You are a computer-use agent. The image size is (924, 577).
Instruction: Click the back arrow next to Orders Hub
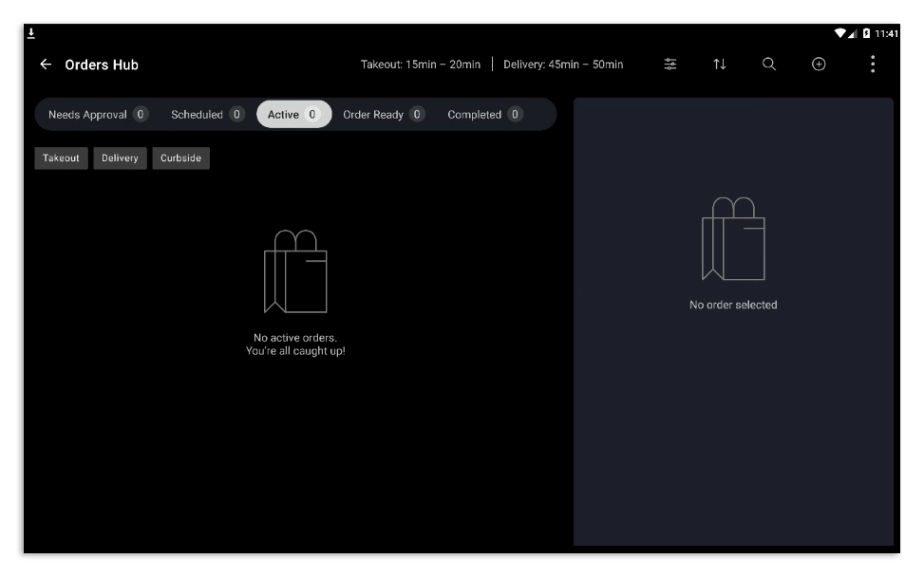(x=45, y=65)
